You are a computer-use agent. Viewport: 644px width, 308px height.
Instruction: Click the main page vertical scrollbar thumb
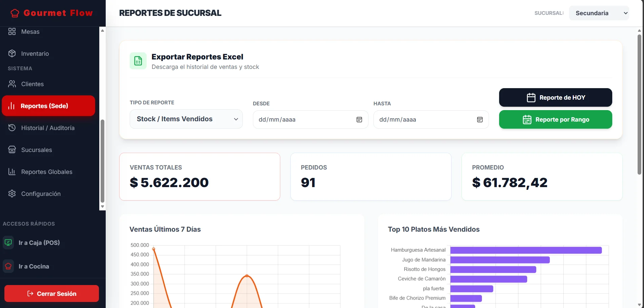pos(639,104)
